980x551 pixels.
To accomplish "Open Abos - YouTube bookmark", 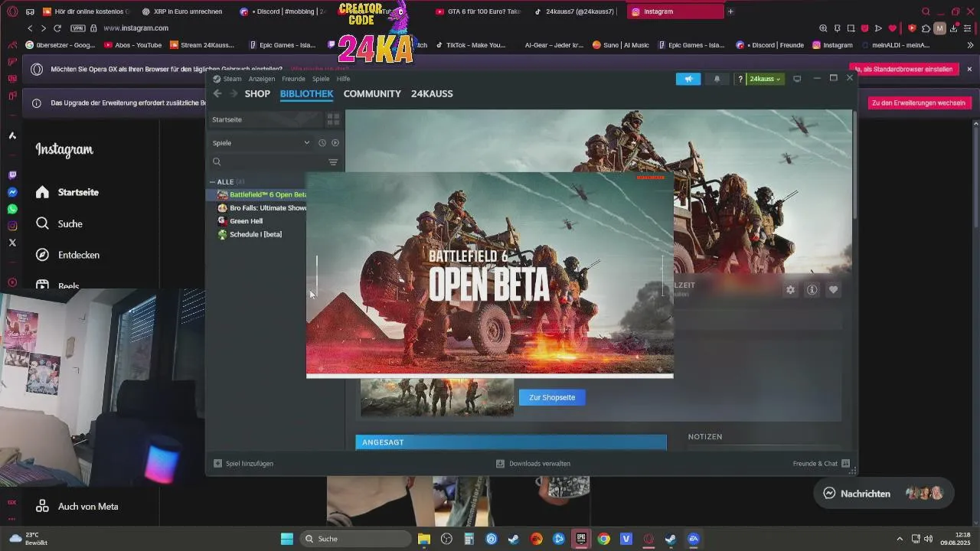I will 133,45.
